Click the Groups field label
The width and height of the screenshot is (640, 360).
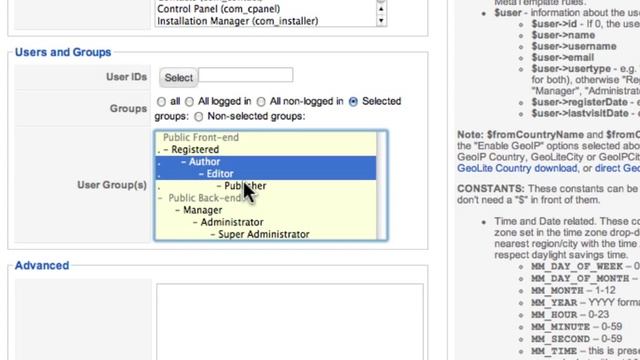[x=128, y=109]
